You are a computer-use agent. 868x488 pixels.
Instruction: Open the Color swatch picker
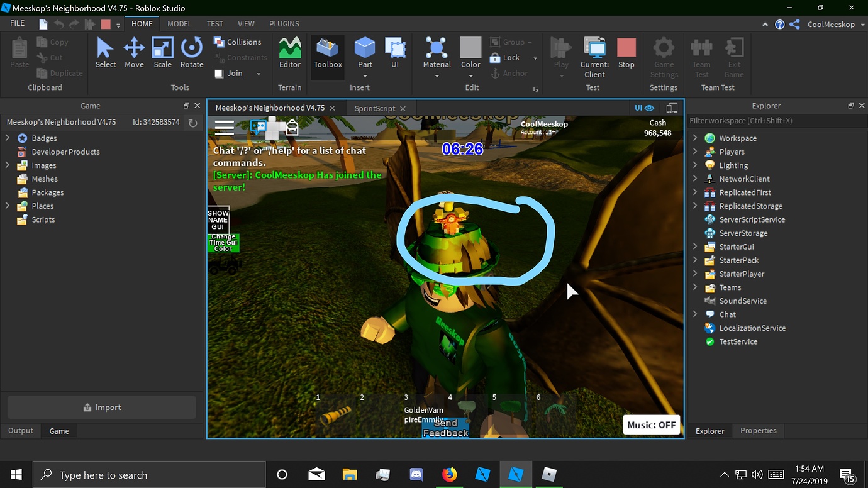tap(470, 53)
